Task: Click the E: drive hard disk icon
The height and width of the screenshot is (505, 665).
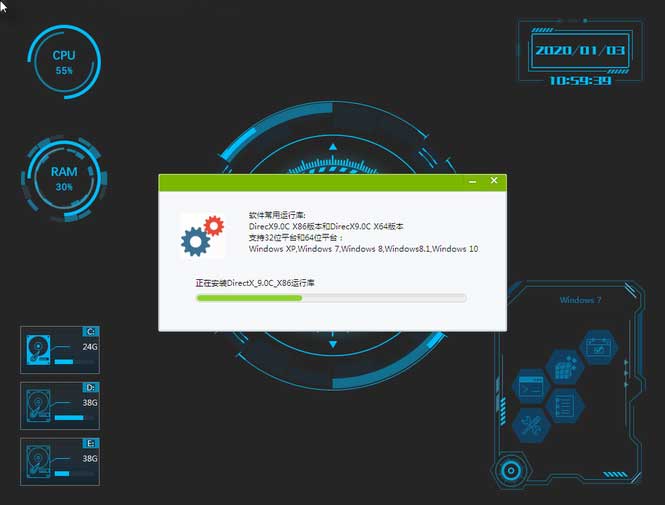Action: pyautogui.click(x=38, y=461)
